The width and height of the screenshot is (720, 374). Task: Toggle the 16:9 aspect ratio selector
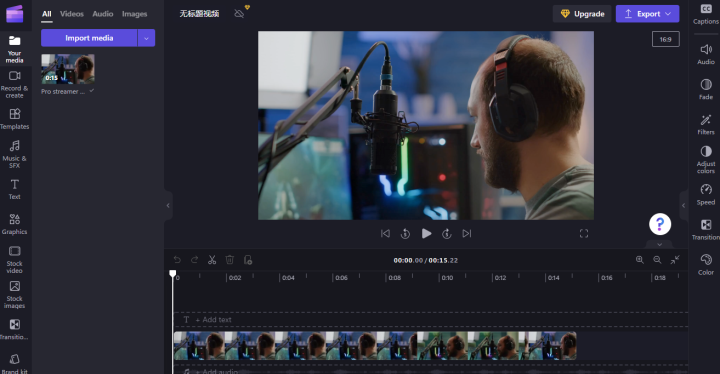665,39
